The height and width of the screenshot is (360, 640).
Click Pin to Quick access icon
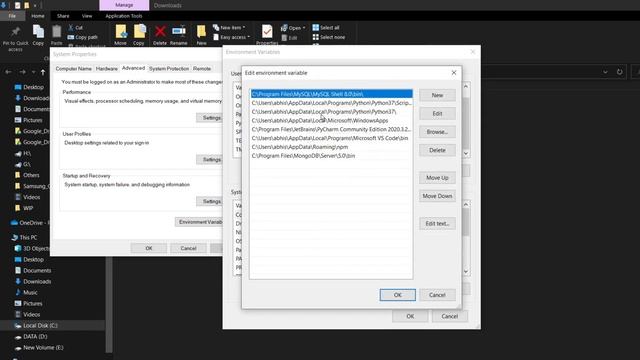click(x=16, y=32)
